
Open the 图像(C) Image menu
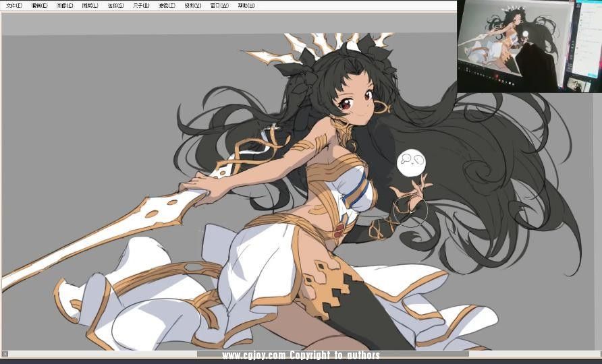(65, 6)
